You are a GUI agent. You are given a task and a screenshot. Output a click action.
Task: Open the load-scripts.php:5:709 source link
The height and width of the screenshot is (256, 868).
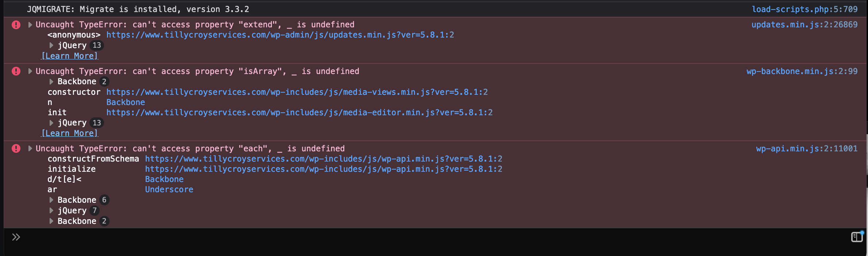pos(804,9)
